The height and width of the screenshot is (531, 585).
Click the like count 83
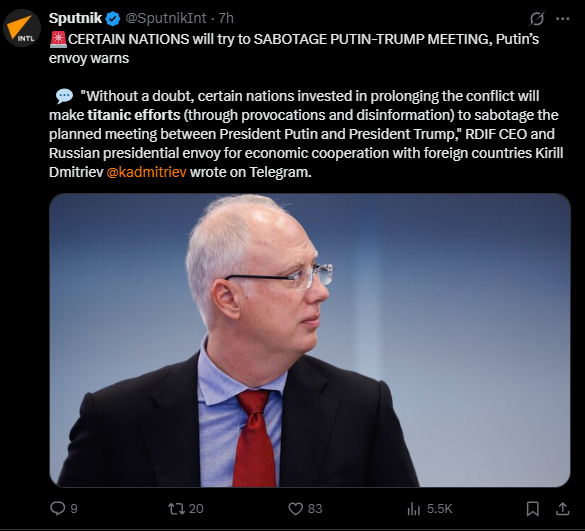click(x=315, y=509)
